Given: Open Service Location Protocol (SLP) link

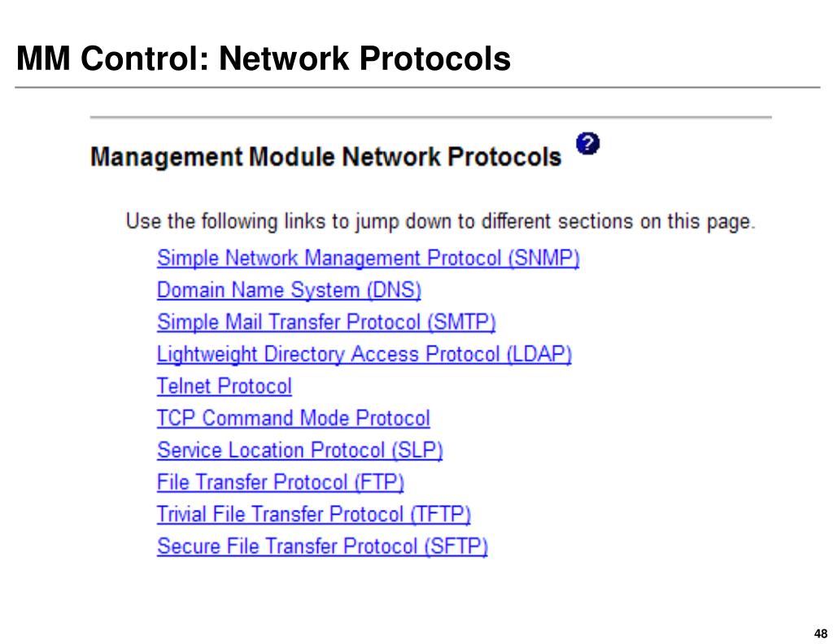Looking at the screenshot, I should pyautogui.click(x=299, y=450).
